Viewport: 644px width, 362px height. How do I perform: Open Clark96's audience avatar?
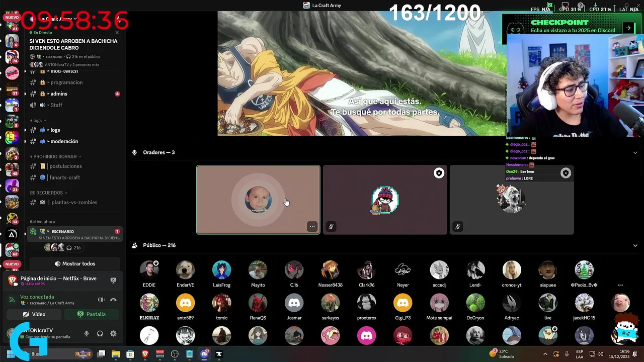(366, 270)
